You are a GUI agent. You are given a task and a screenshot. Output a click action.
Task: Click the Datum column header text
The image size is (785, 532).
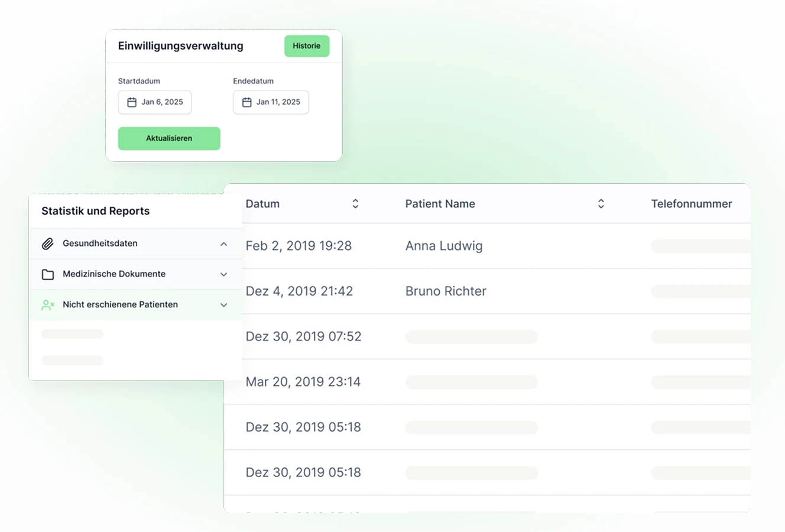(262, 204)
